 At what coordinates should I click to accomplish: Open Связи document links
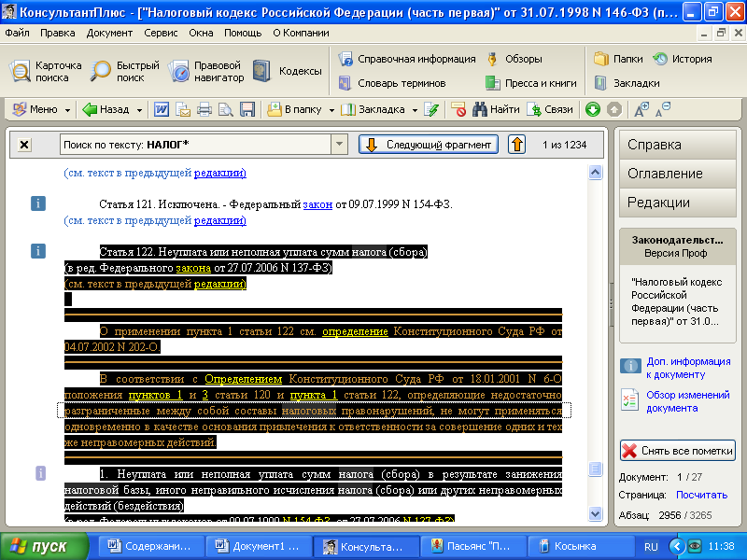550,109
